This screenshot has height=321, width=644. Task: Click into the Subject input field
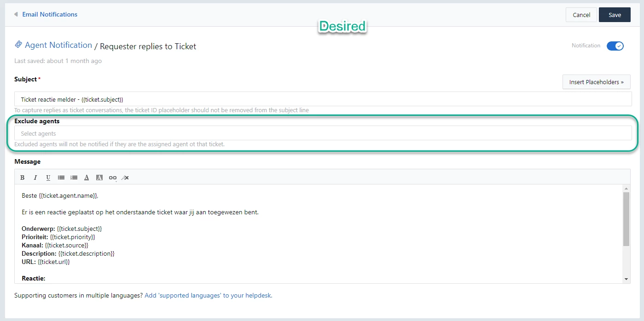tap(322, 99)
